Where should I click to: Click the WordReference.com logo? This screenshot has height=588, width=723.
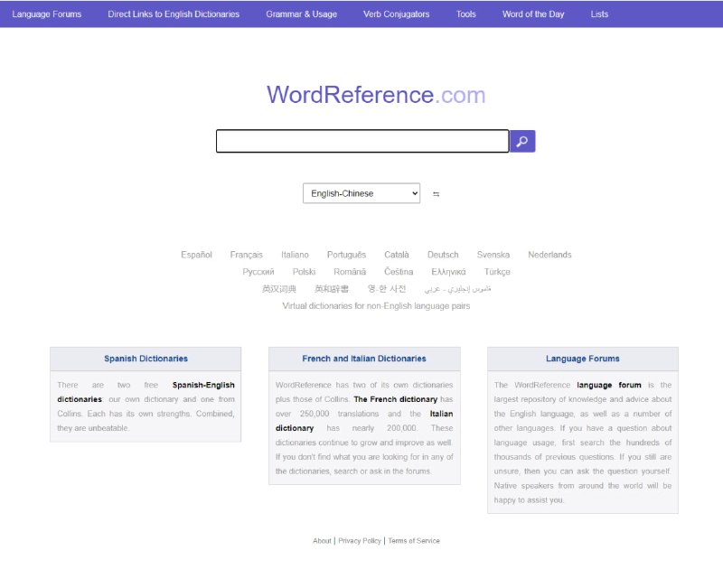pos(376,95)
